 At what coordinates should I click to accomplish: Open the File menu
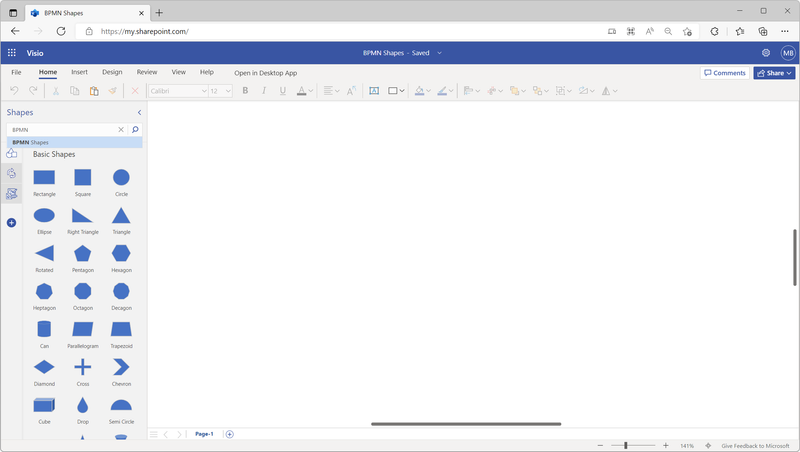(16, 72)
